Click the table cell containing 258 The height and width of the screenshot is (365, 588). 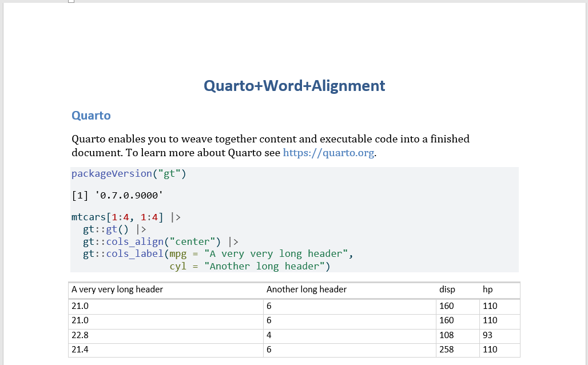[458, 350]
